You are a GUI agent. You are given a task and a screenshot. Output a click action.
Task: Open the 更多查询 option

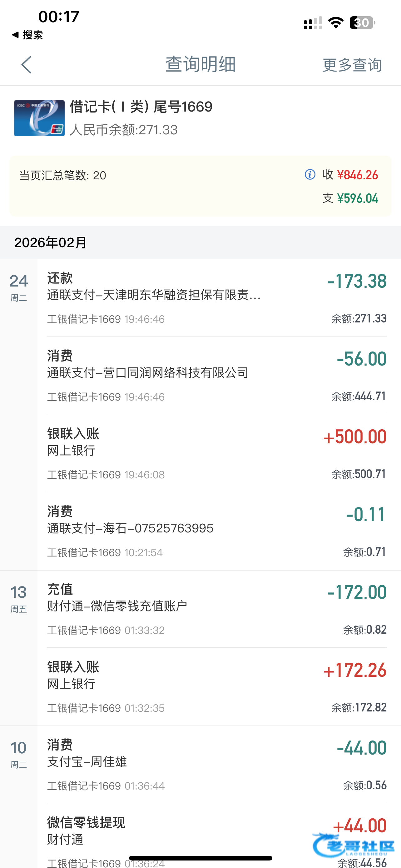point(352,65)
